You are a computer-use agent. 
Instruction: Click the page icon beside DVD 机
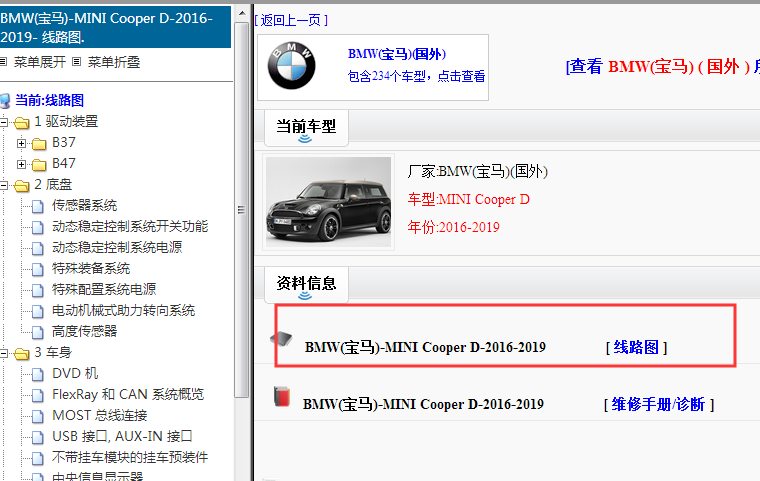[x=38, y=374]
